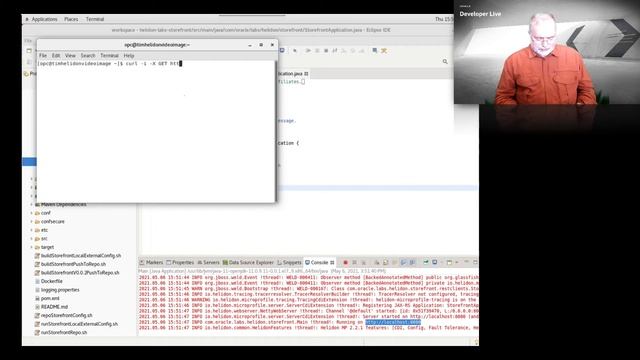Expand the conf folder

pyautogui.click(x=31, y=213)
